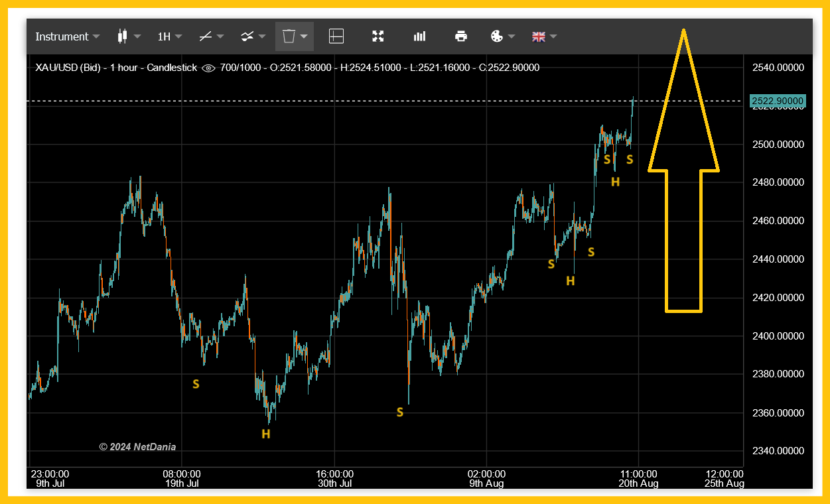Click the trash delete drawings icon
830x504 pixels.
pyautogui.click(x=288, y=36)
